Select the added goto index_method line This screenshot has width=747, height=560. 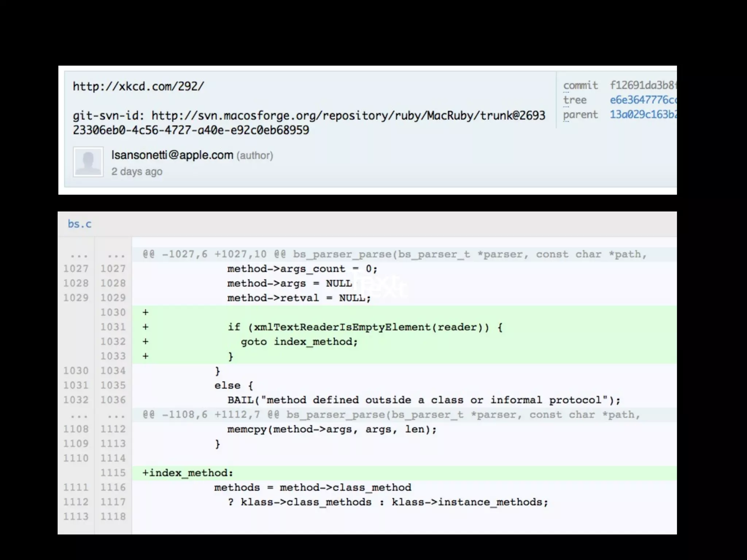(299, 342)
